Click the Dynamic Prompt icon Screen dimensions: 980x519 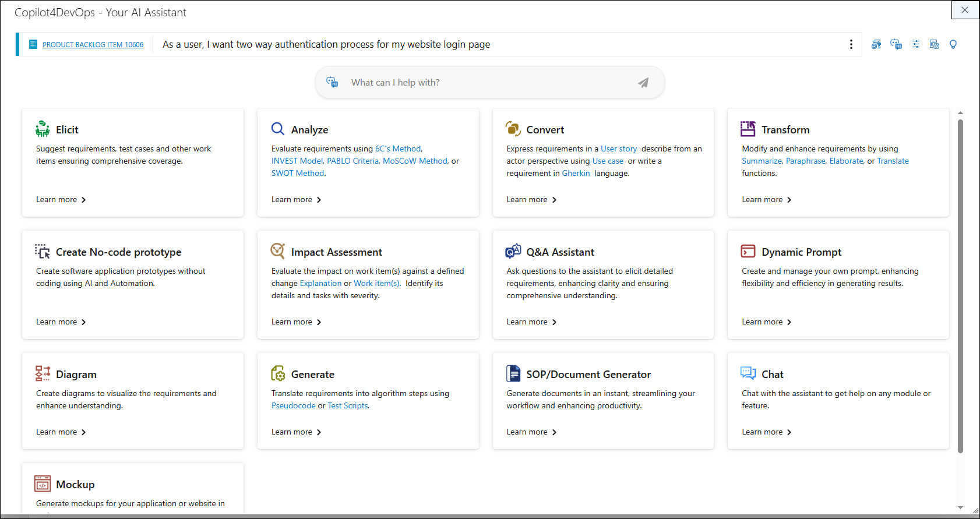[748, 251]
